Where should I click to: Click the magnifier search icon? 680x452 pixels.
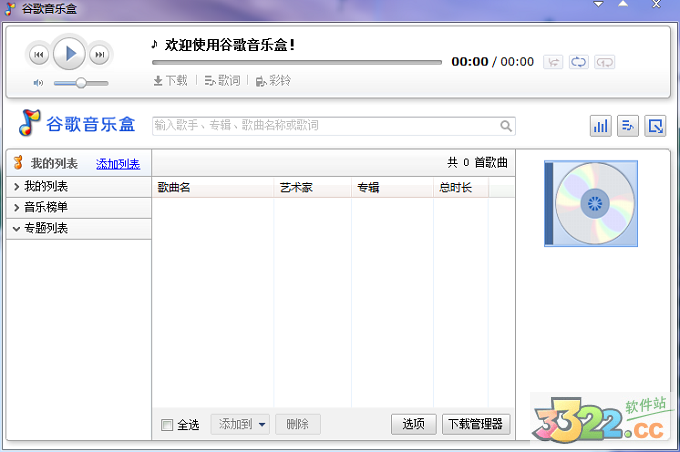[x=506, y=126]
